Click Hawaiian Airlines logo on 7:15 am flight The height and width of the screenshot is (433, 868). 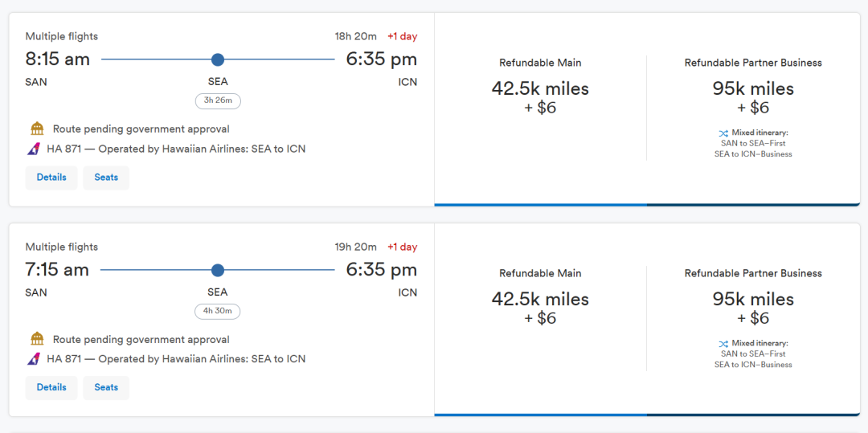[x=34, y=359]
